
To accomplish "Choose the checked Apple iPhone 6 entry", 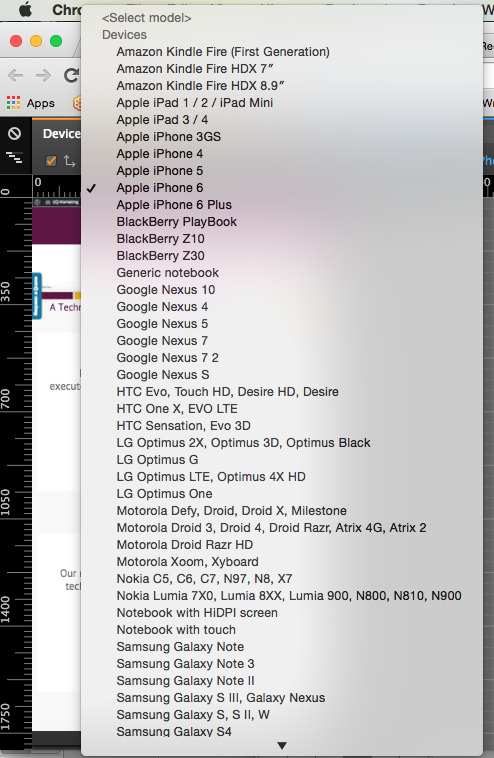I will pos(282,188).
